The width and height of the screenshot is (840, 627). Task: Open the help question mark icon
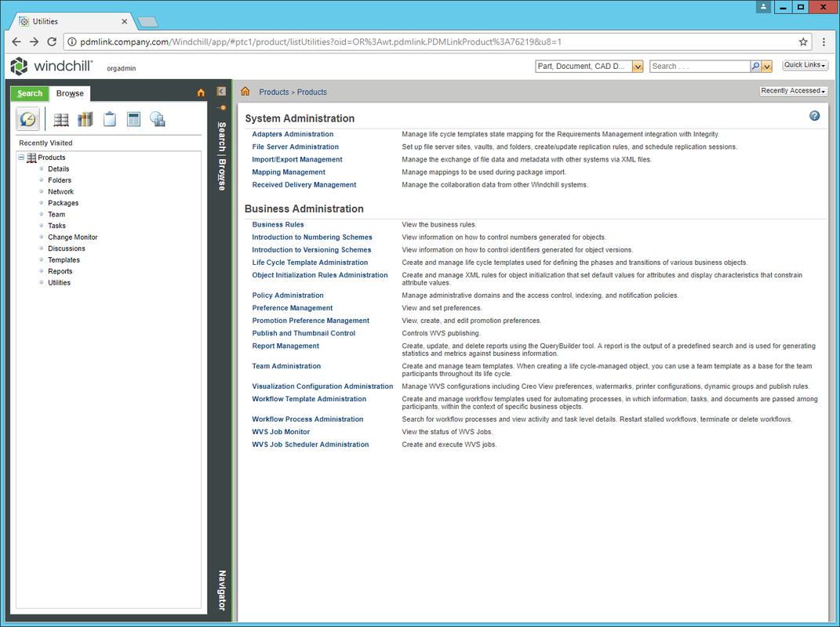pyautogui.click(x=814, y=116)
